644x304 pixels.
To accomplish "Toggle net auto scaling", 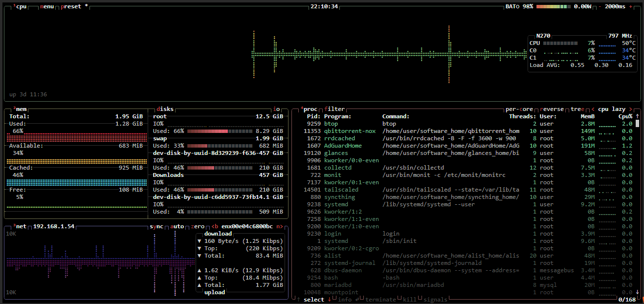I will pyautogui.click(x=177, y=226).
